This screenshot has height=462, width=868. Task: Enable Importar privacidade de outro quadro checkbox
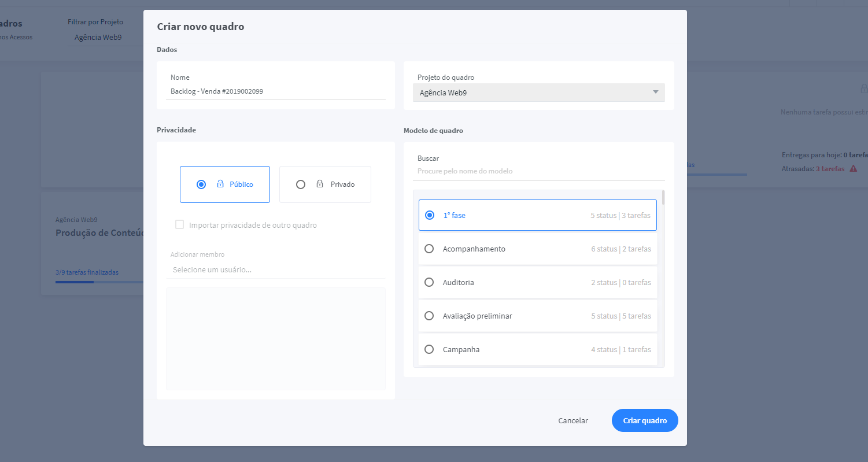click(x=180, y=225)
